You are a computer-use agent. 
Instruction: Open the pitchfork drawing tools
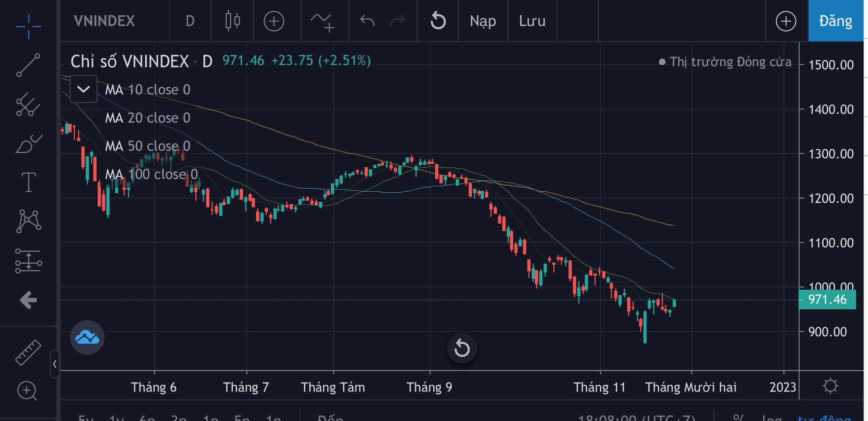tap(28, 104)
